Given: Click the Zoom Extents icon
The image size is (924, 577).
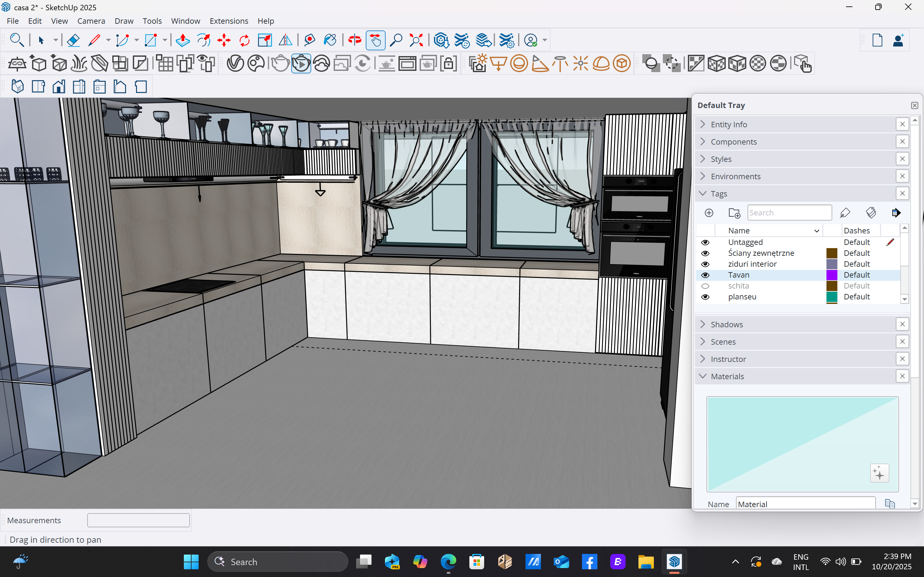Looking at the screenshot, I should click(x=416, y=40).
